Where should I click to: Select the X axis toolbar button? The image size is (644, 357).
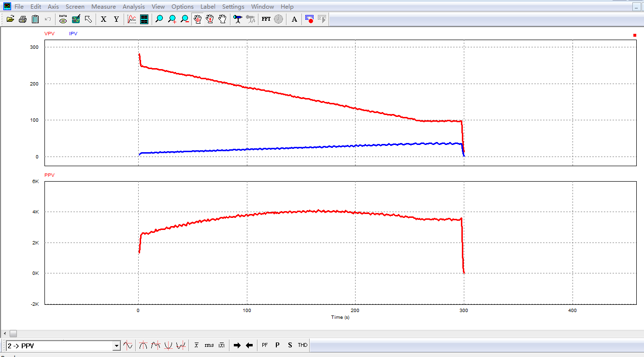tap(103, 19)
